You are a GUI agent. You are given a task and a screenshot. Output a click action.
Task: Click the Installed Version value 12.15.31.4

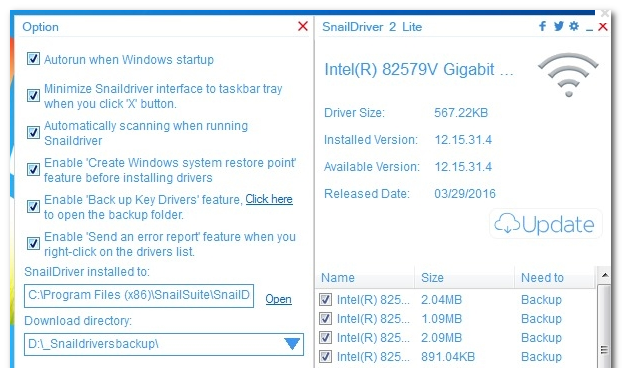(x=463, y=140)
